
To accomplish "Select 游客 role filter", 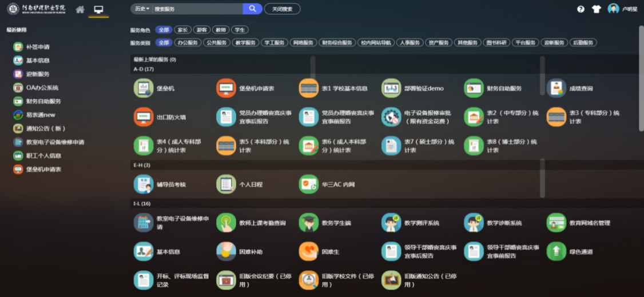I will coord(202,30).
